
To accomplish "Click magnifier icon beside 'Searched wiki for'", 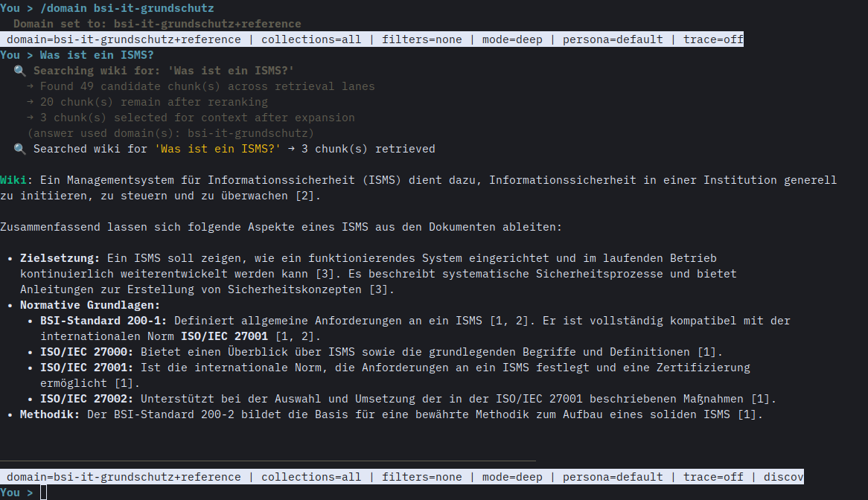I will pyautogui.click(x=20, y=149).
